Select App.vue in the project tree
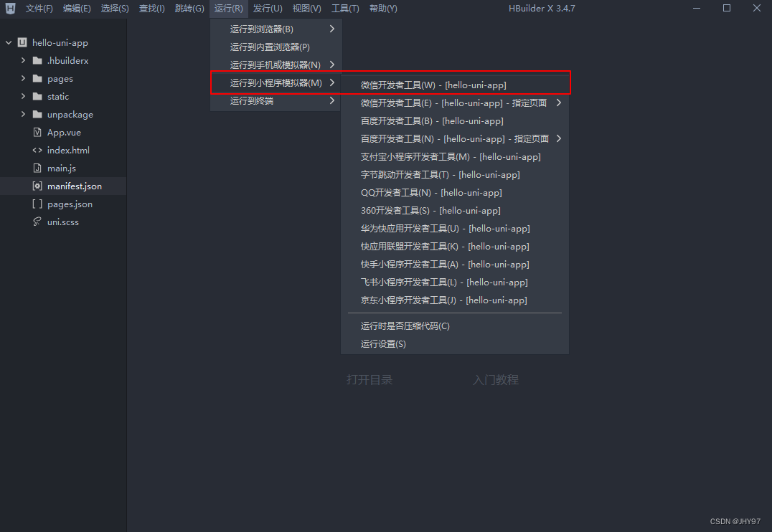 [x=63, y=133]
